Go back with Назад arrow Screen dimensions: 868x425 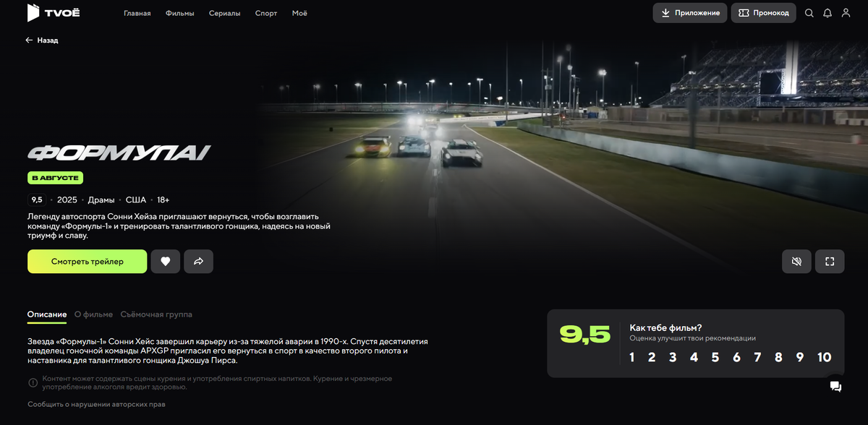click(42, 40)
